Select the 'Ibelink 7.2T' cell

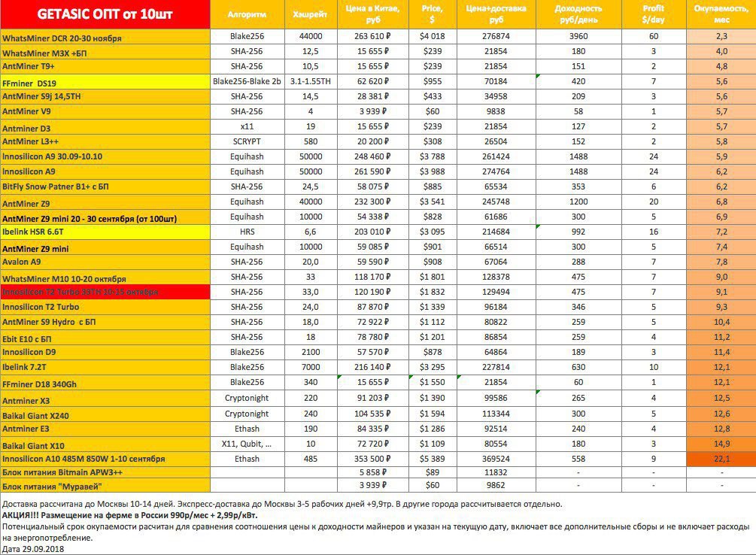(105, 368)
